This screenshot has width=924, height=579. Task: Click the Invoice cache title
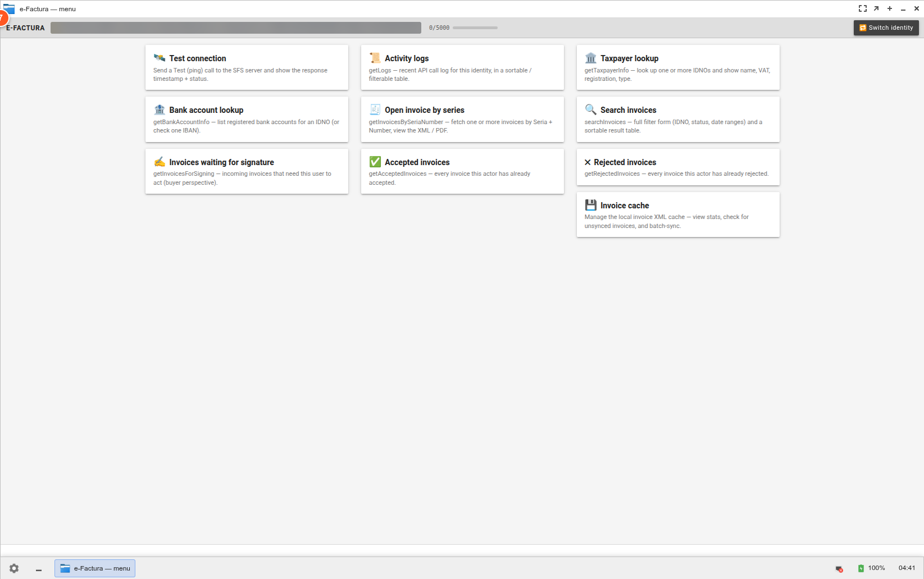pyautogui.click(x=625, y=206)
